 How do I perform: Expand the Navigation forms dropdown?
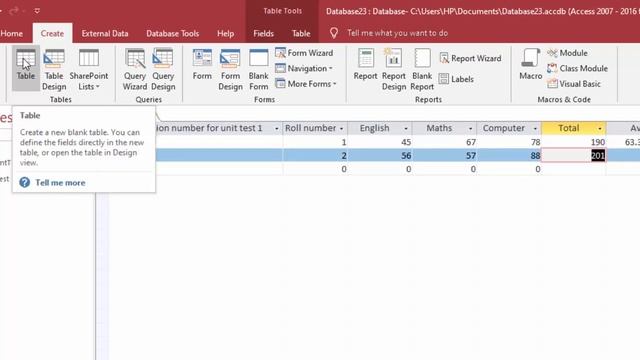click(x=304, y=69)
